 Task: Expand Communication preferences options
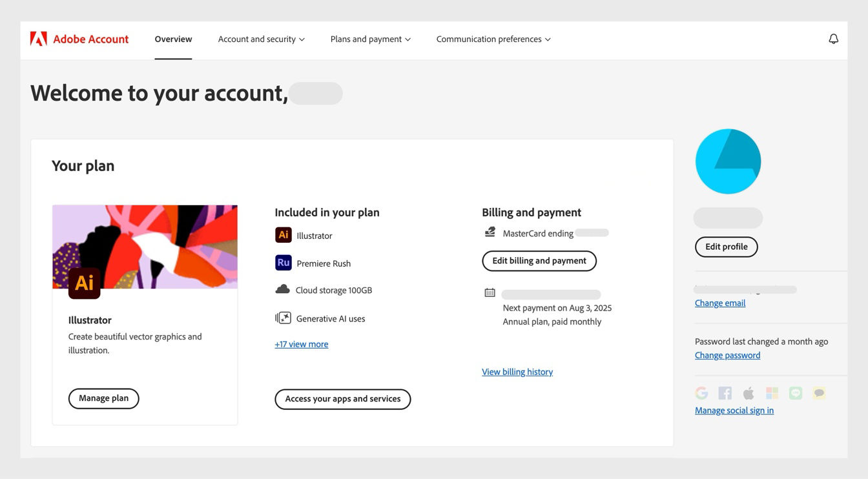(x=493, y=39)
